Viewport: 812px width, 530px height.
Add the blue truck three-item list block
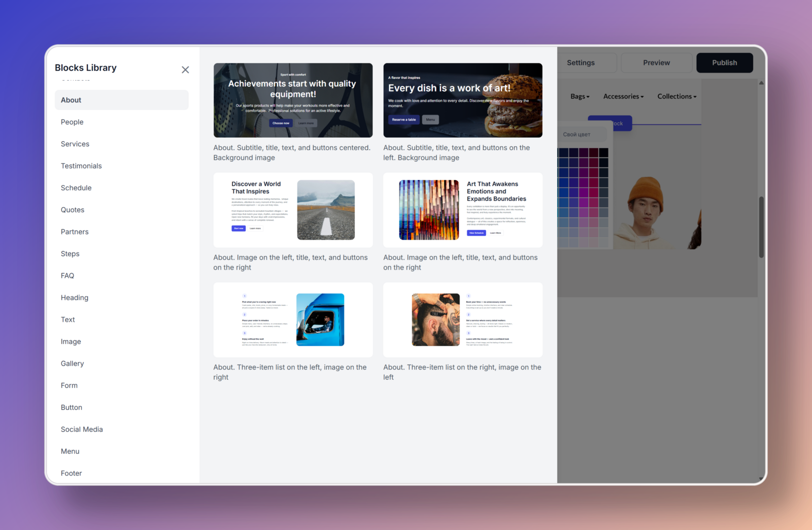pos(293,320)
